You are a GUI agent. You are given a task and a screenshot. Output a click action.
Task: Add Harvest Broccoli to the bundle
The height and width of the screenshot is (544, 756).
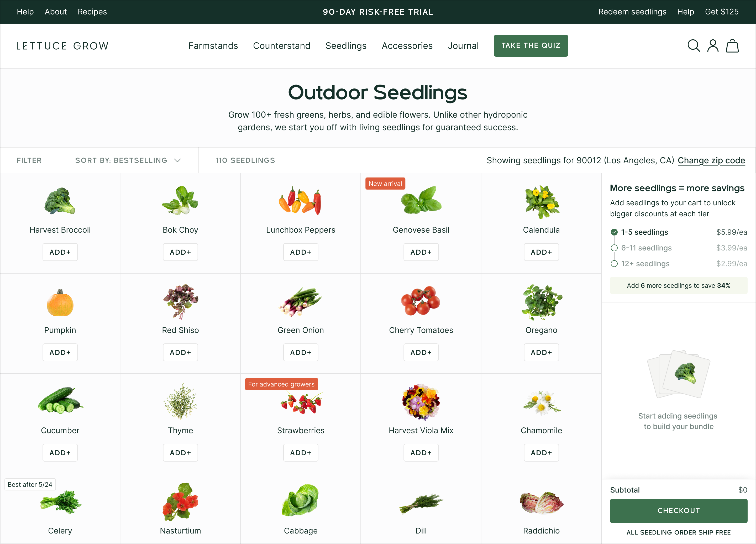(60, 252)
